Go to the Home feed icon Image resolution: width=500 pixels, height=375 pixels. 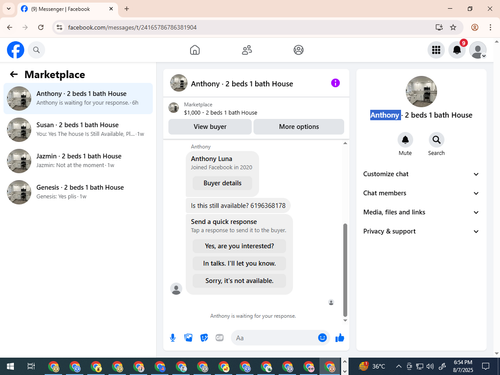(195, 50)
